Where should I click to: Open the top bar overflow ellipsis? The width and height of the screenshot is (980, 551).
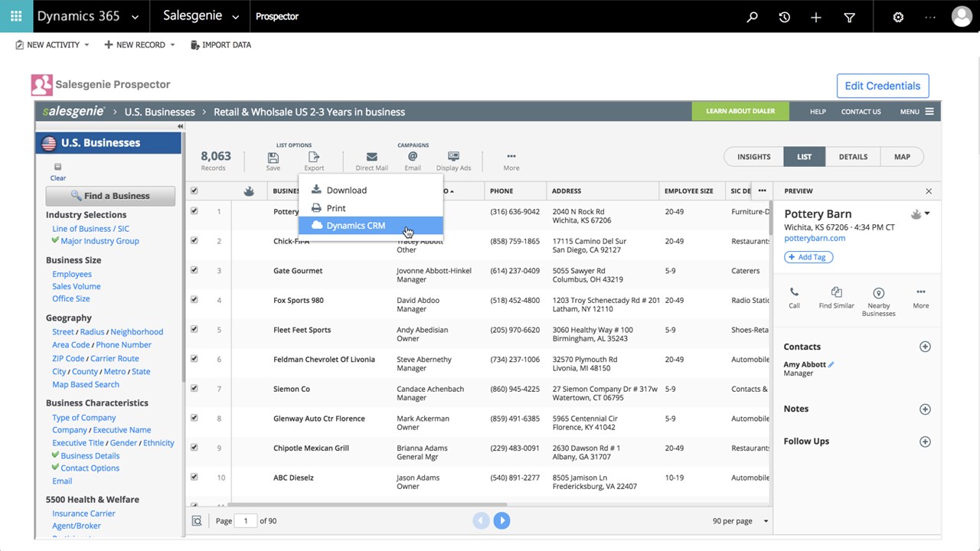(x=930, y=17)
